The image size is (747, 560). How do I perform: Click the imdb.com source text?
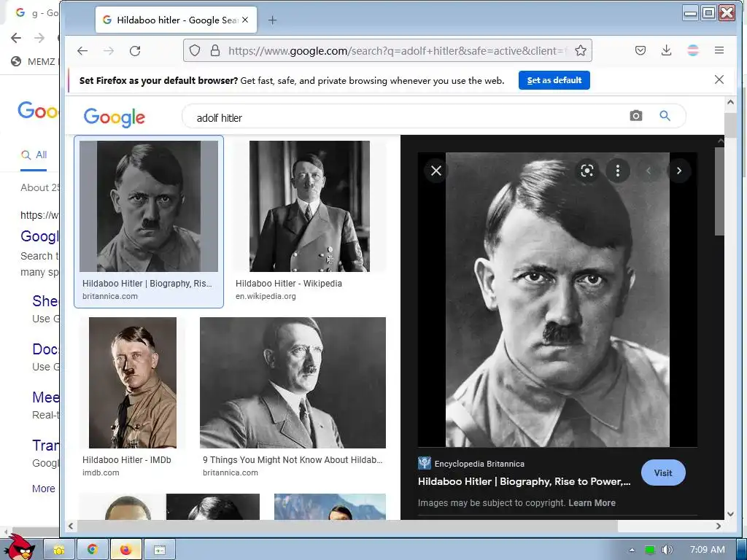(101, 472)
